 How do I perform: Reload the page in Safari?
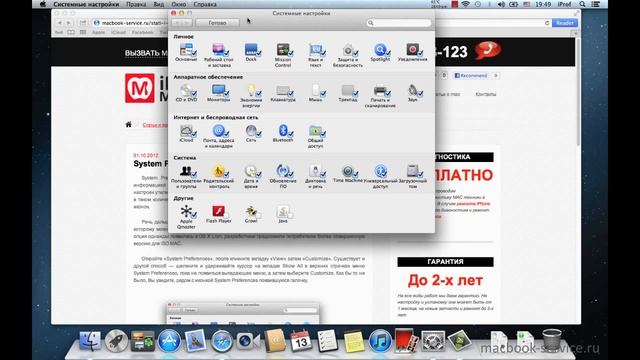[x=547, y=23]
